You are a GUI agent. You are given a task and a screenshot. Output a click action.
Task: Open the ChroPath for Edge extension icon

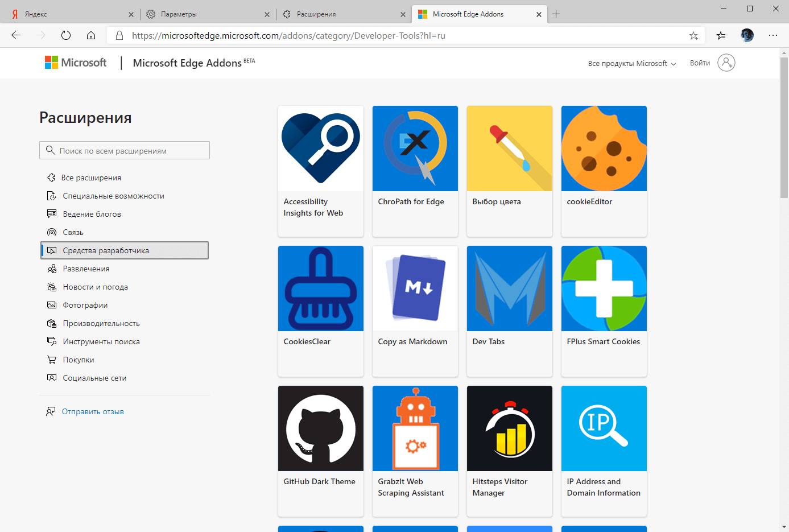[415, 149]
